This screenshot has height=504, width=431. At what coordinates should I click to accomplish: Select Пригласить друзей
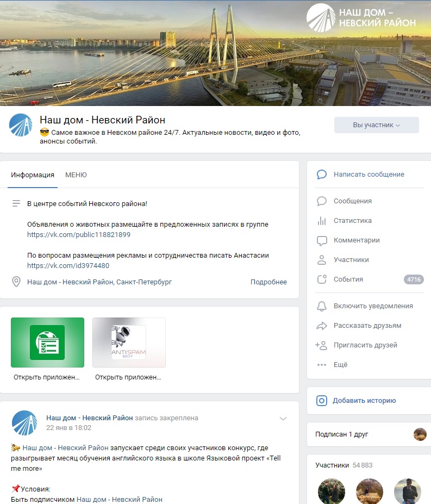pyautogui.click(x=365, y=346)
